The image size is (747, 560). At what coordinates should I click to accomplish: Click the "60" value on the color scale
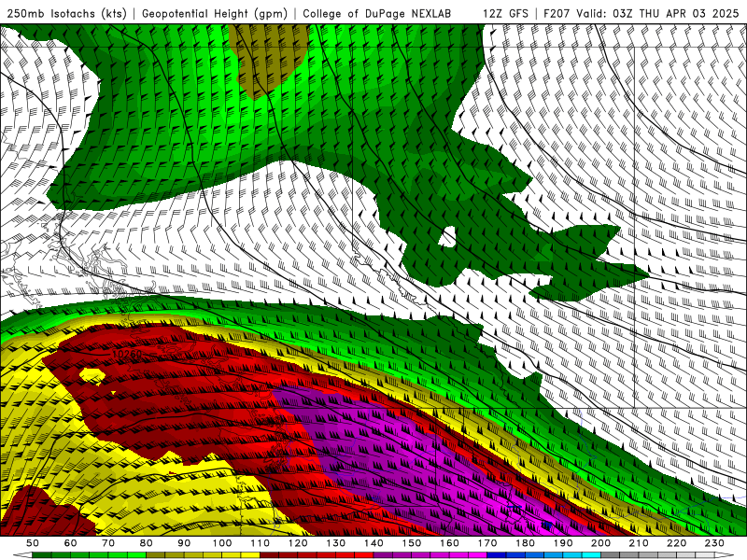coord(70,543)
